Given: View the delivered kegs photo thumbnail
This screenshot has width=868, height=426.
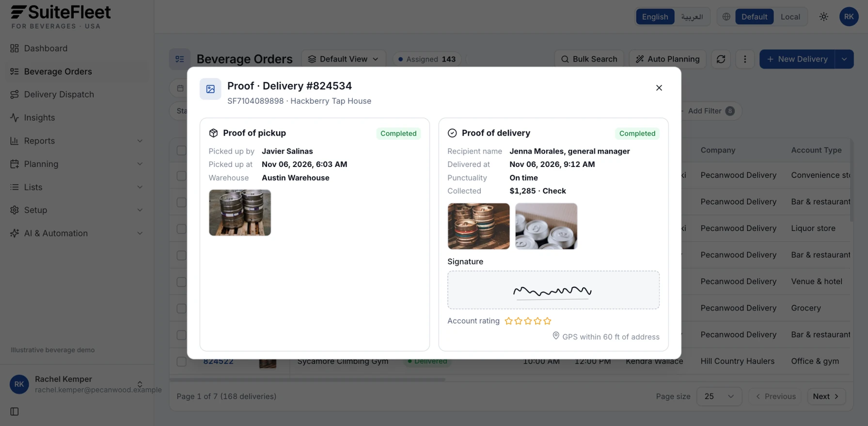Looking at the screenshot, I should pyautogui.click(x=478, y=226).
